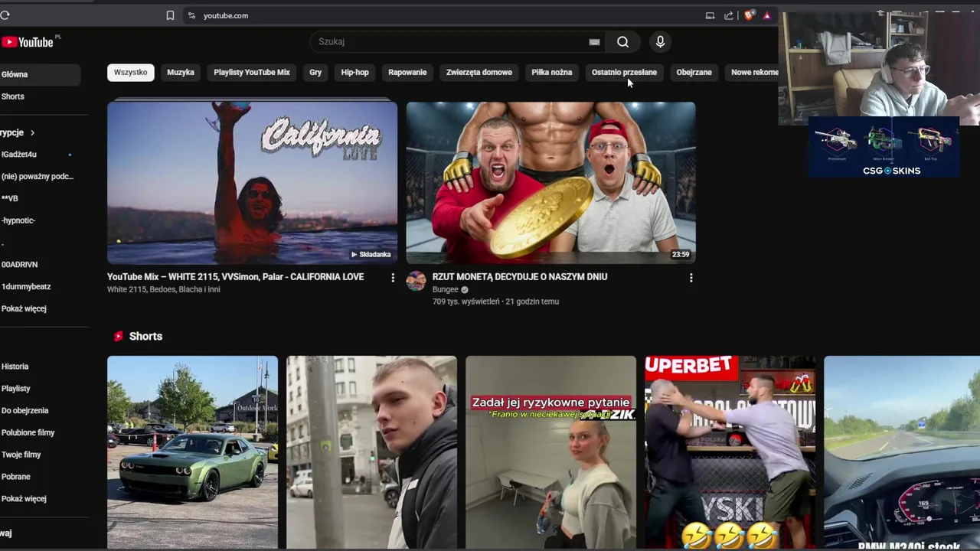Open Główna in the sidebar
The width and height of the screenshot is (980, 551).
pos(40,74)
